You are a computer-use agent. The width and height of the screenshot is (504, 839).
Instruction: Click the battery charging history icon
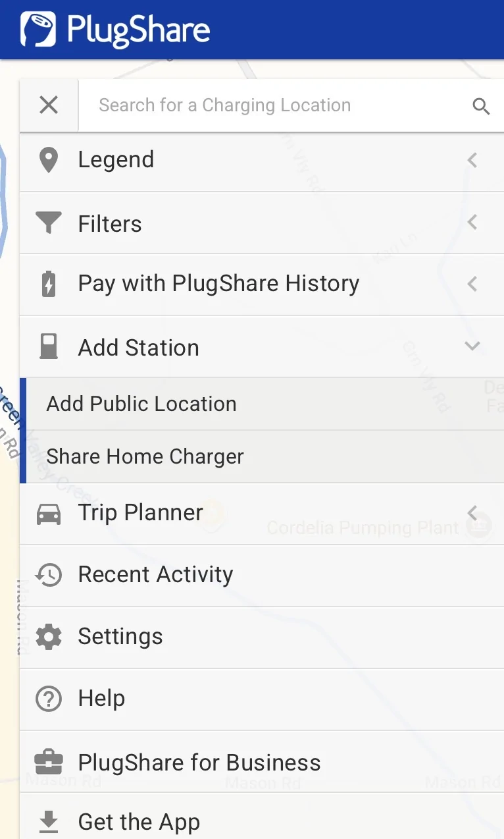49,284
